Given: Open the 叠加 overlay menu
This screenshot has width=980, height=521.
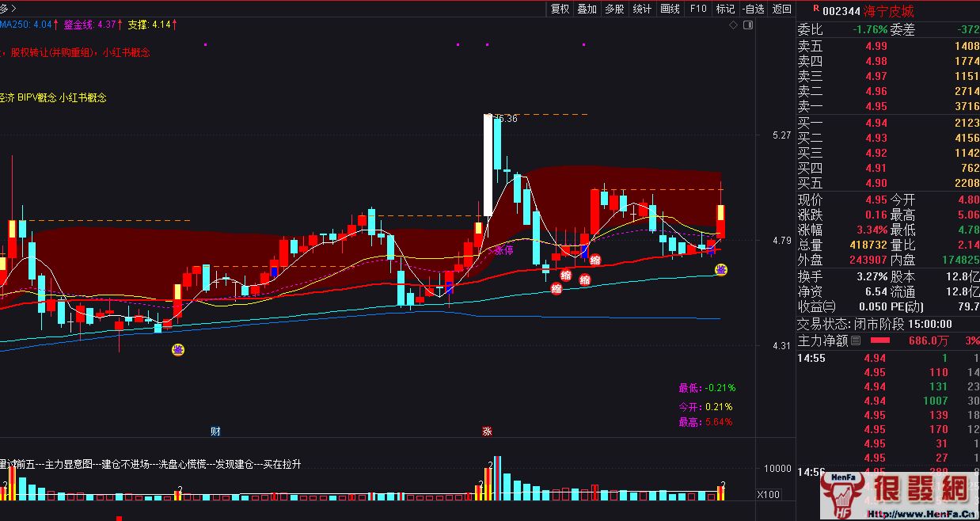Looking at the screenshot, I should (x=587, y=9).
